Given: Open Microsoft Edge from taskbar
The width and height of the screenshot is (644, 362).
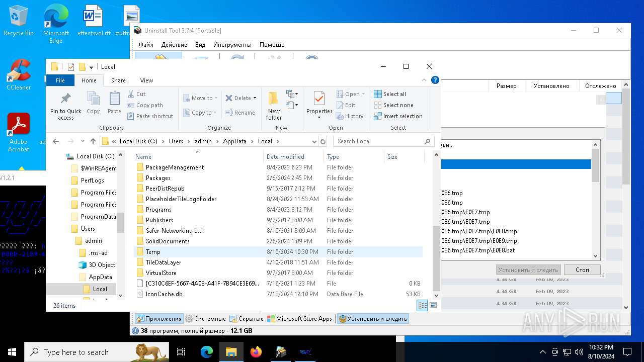Looking at the screenshot, I should tap(207, 352).
